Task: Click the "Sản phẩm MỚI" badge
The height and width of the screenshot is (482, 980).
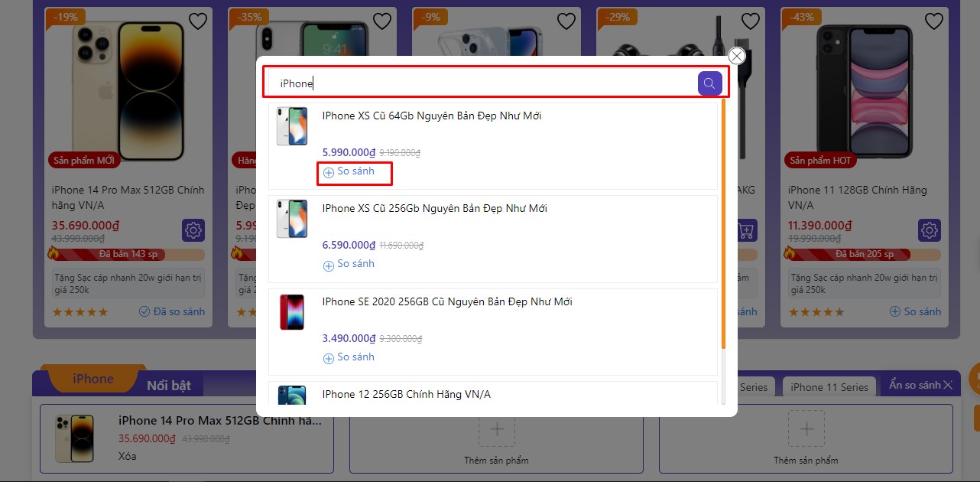Action: (x=84, y=161)
